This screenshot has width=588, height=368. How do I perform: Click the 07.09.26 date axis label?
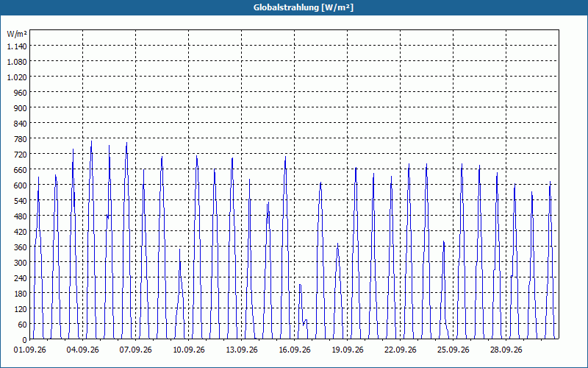pyautogui.click(x=135, y=350)
